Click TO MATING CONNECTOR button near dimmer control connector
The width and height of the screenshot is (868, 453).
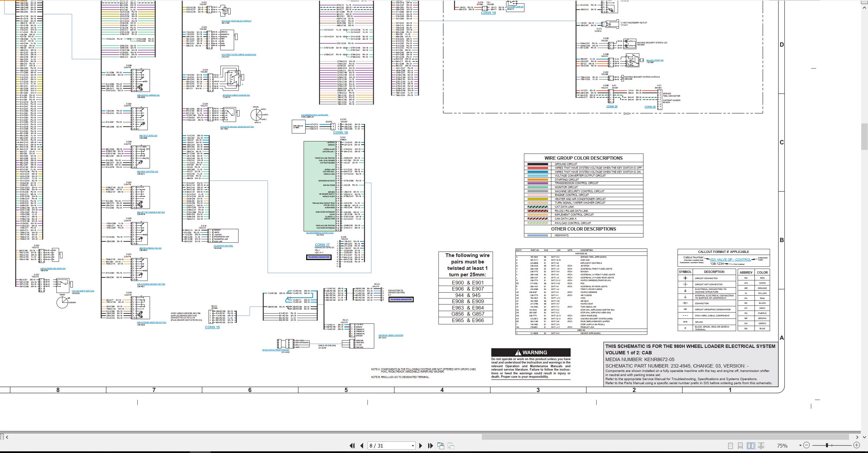point(401,299)
